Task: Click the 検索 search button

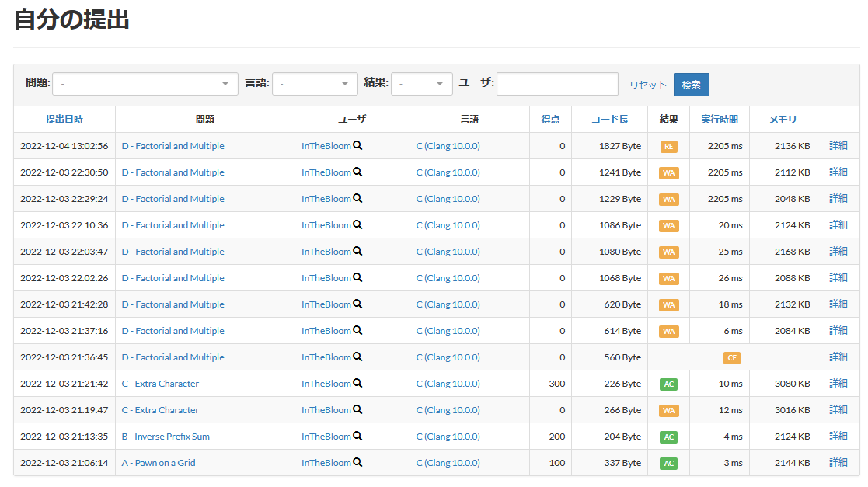Action: coord(692,85)
